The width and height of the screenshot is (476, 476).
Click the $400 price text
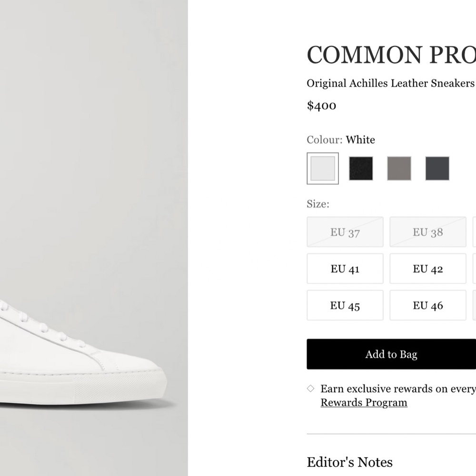322,105
